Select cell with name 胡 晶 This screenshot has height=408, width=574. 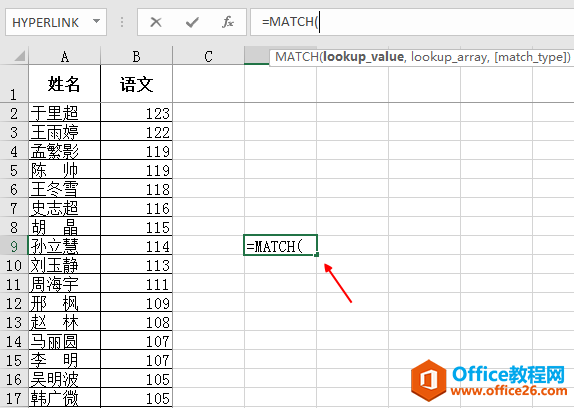[x=64, y=227]
